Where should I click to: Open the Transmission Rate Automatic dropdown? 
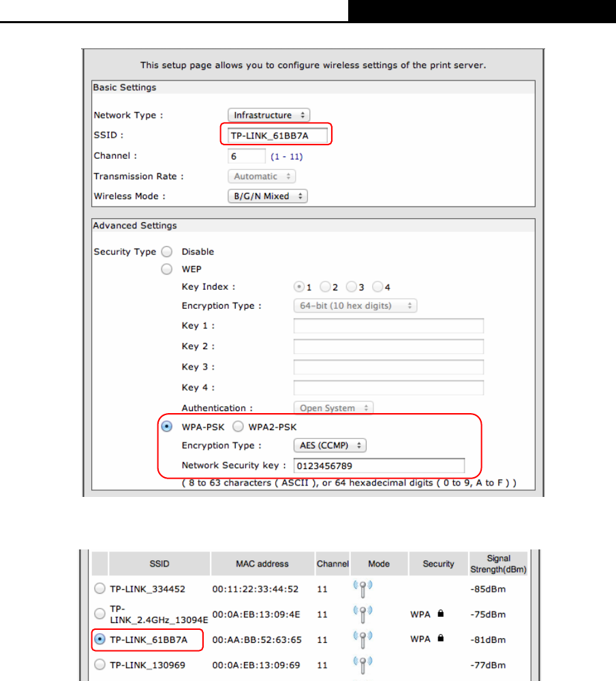coord(262,177)
